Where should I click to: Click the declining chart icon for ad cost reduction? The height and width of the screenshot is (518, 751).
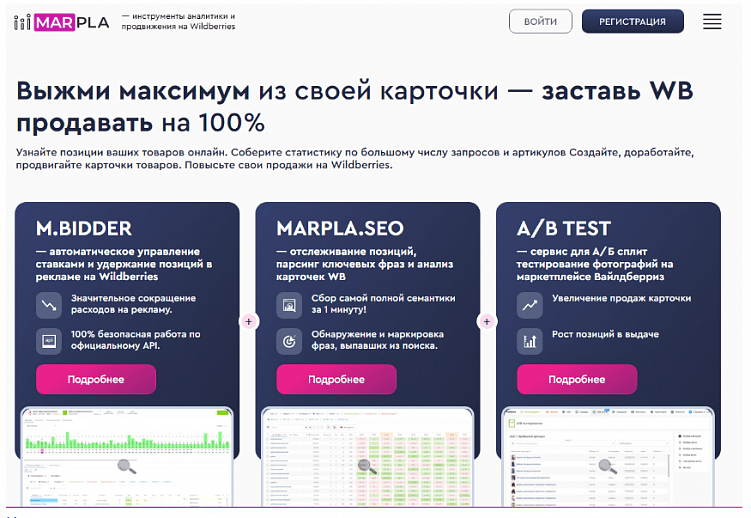[x=49, y=305]
